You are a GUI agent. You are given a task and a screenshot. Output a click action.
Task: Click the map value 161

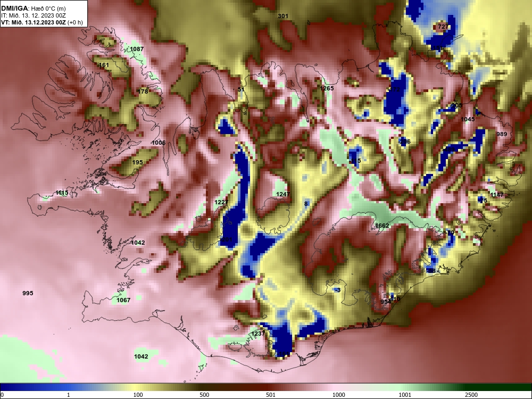point(104,65)
